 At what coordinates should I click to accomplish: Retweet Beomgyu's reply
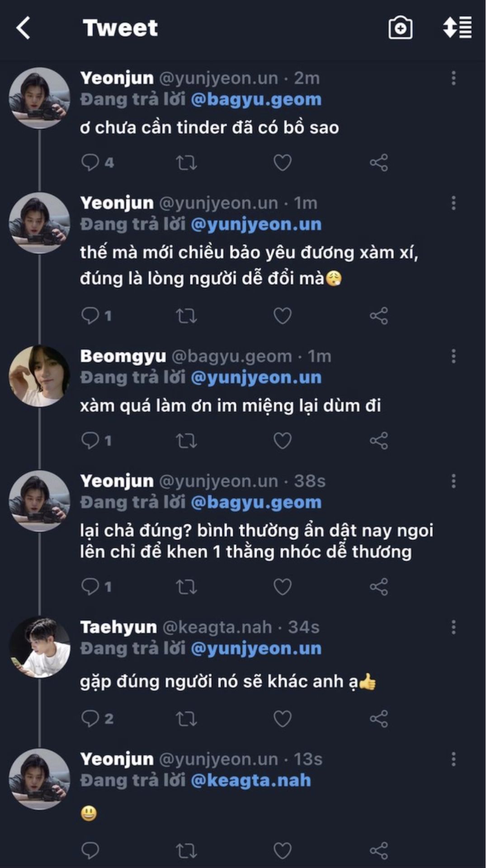[x=186, y=440]
